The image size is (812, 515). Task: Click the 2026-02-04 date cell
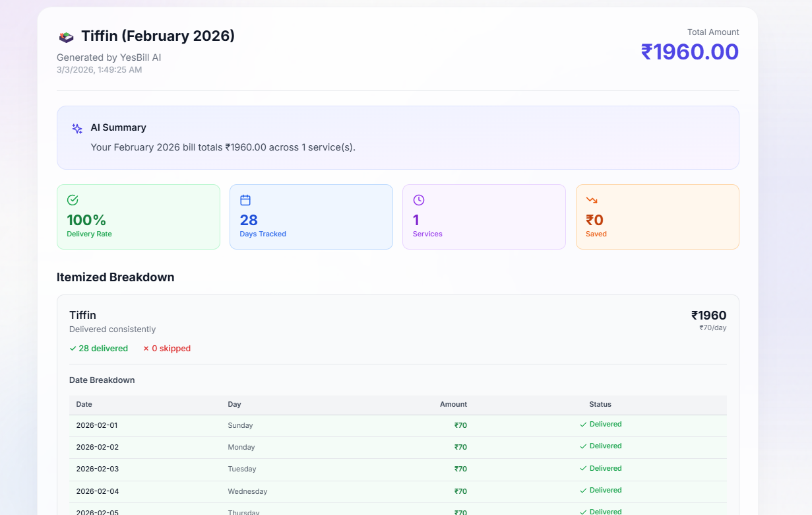97,491
